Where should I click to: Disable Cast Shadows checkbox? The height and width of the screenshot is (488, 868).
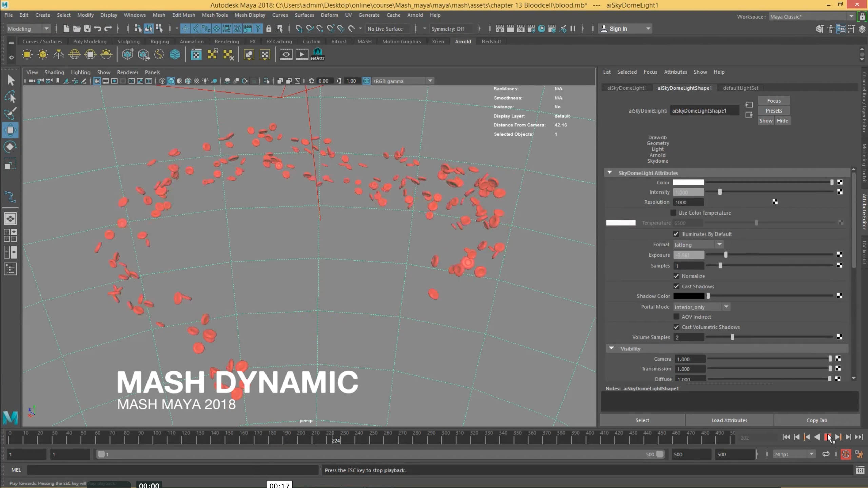click(x=676, y=286)
